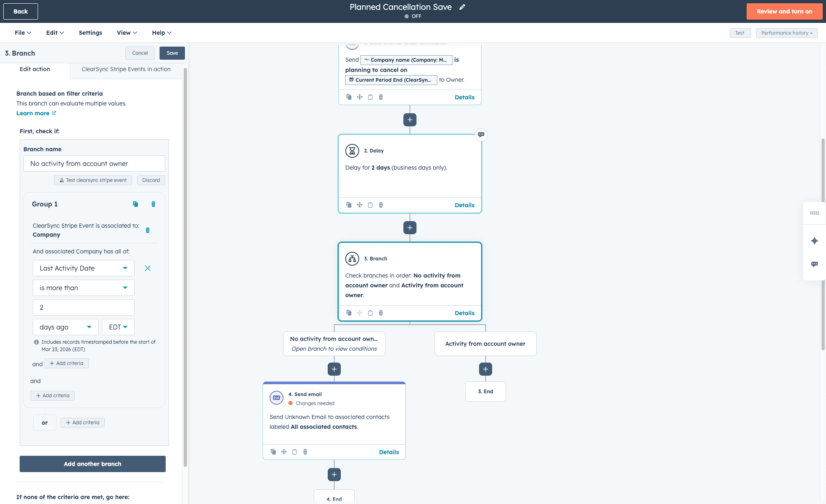Click Add another branch button

click(x=92, y=464)
